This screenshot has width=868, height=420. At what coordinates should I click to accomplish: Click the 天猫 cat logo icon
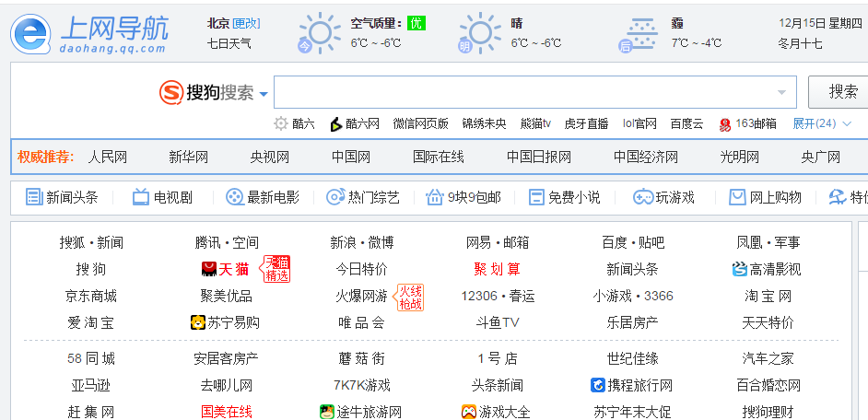coord(208,270)
